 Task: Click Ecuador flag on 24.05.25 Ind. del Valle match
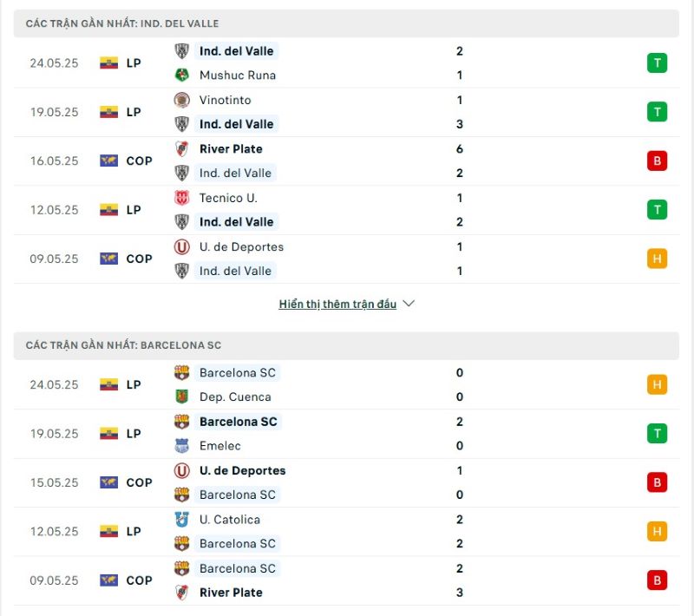(x=109, y=62)
